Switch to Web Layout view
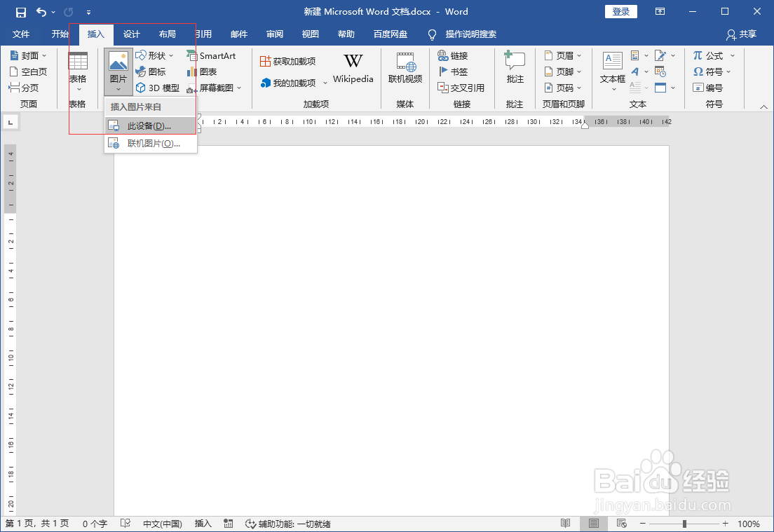The height and width of the screenshot is (532, 774). point(622,524)
